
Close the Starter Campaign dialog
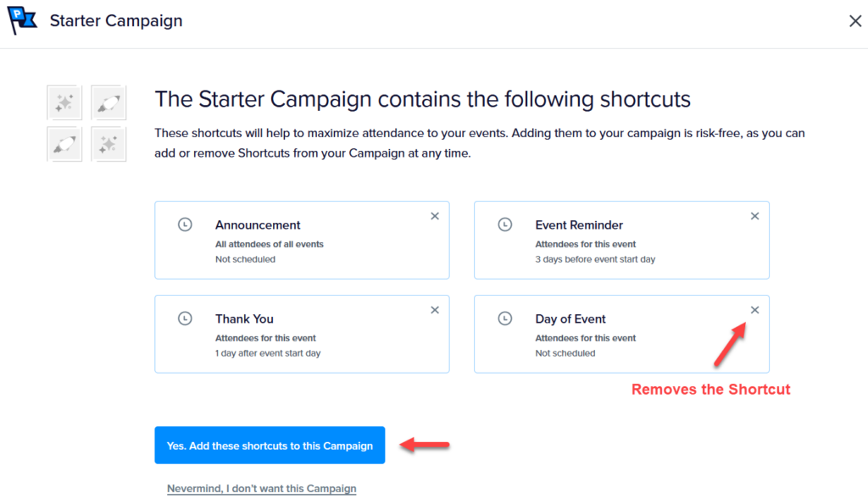point(855,21)
